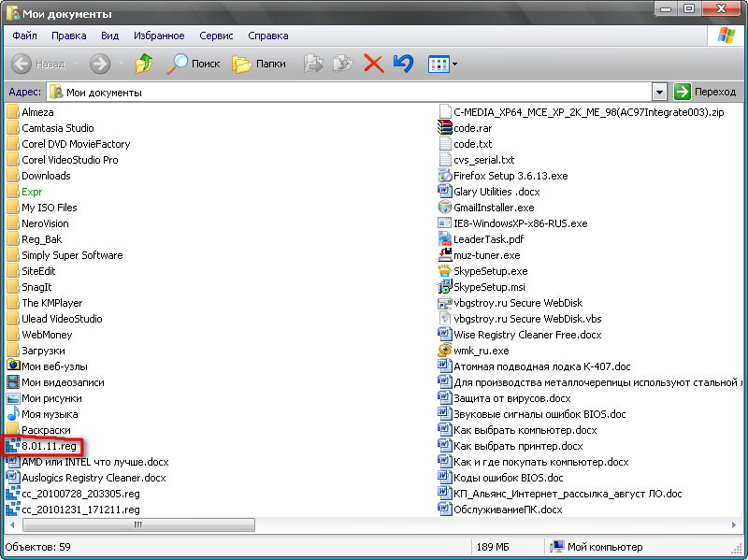
Task: Select the 8.01.11.reg file icon
Action: click(12, 446)
